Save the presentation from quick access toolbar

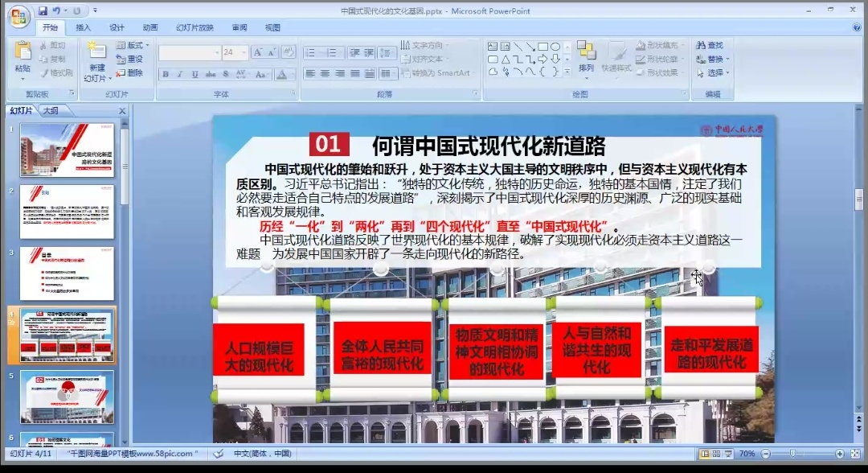point(43,11)
